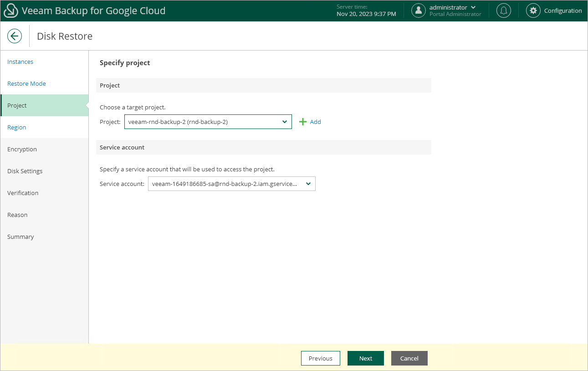Click the Previous button
The width and height of the screenshot is (588, 371).
pos(321,358)
